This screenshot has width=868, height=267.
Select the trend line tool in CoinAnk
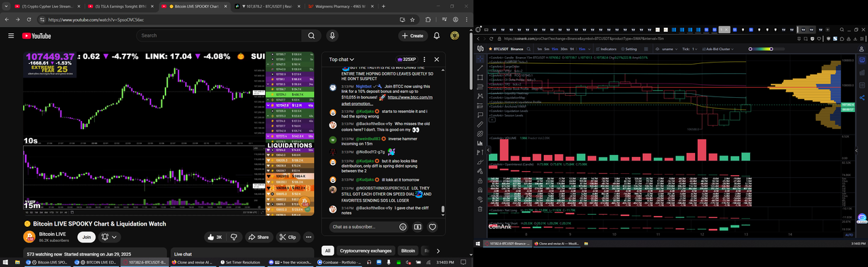coord(480,69)
